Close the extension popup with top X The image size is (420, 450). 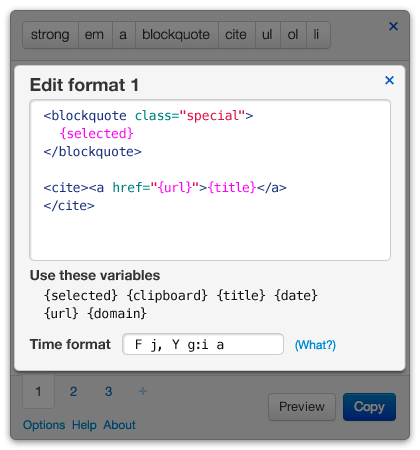(x=393, y=26)
